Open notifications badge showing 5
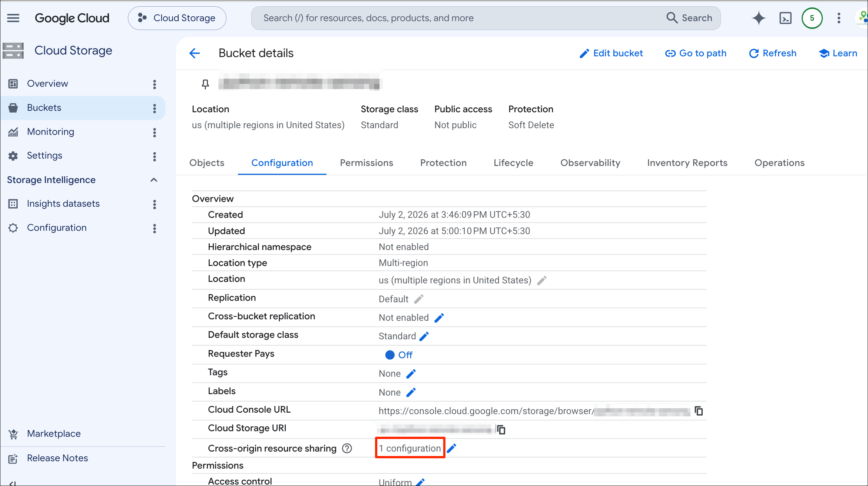 (x=812, y=18)
